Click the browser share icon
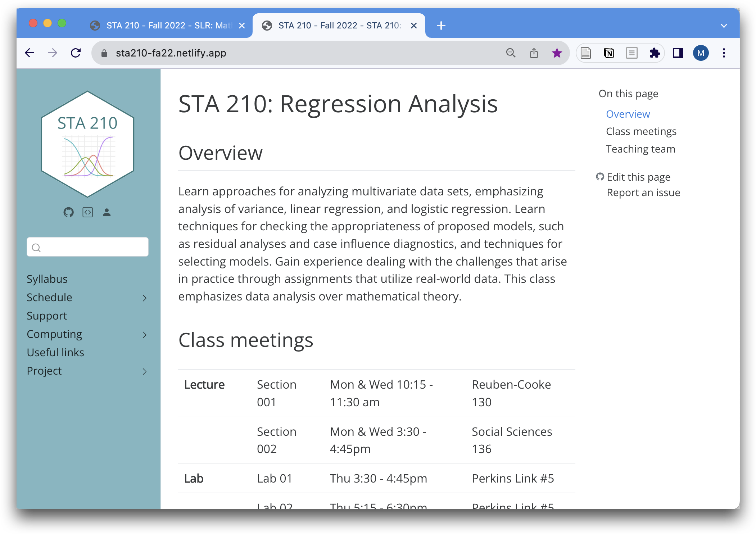This screenshot has height=534, width=756. (534, 53)
